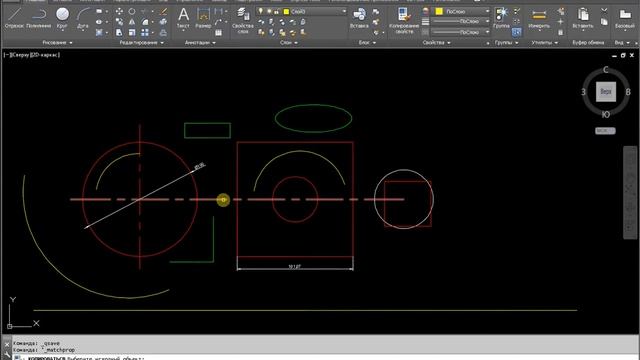Click the yellow layer color swatch near Слой0
Image resolution: width=640 pixels, height=360 pixels.
(x=286, y=11)
